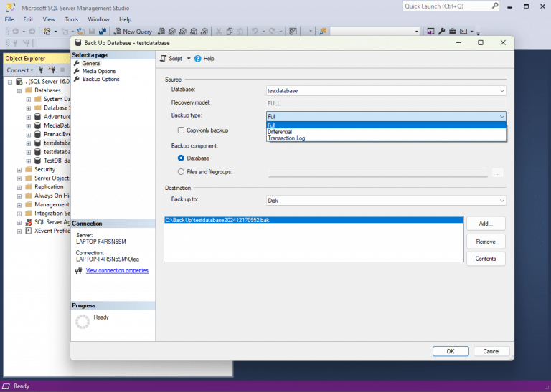Click Connect Object Explorer plug icon
This screenshot has width=551, height=392.
pos(41,70)
